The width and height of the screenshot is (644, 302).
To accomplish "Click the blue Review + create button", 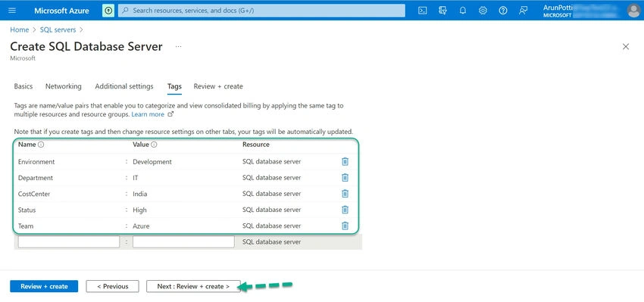I will click(44, 286).
